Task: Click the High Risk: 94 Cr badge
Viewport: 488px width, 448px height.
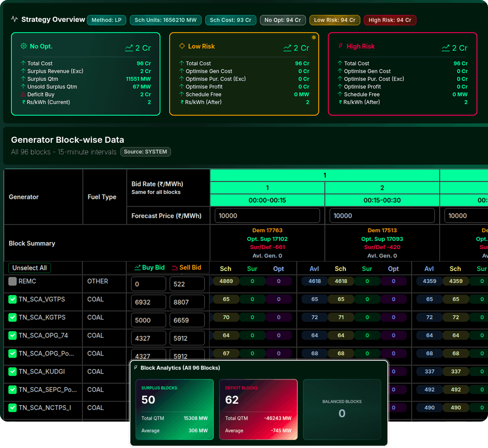Action: coord(390,20)
